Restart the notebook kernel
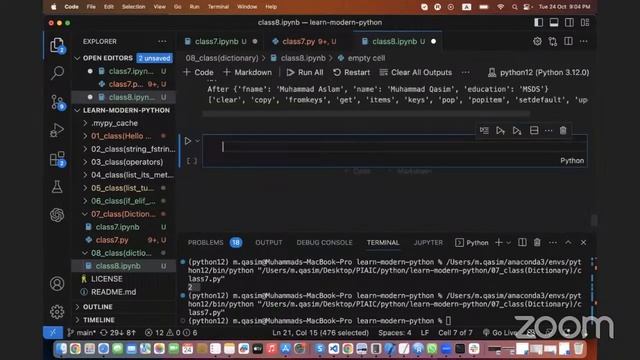 click(x=351, y=72)
